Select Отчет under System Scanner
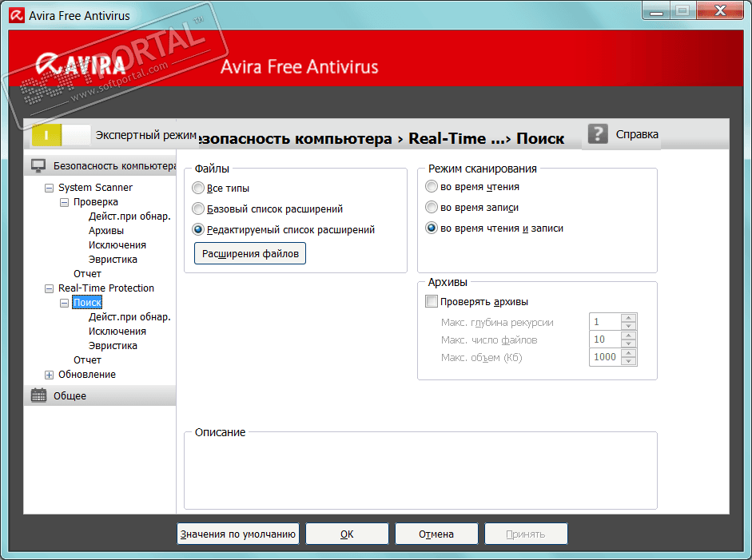This screenshot has width=752, height=560. coord(87,274)
